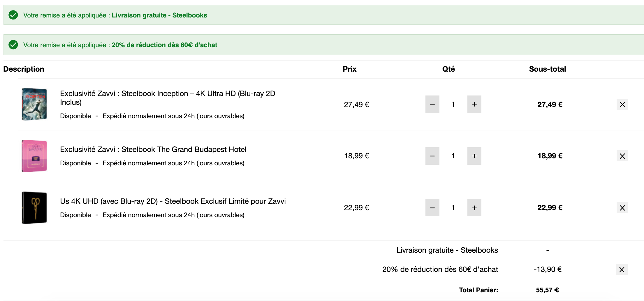Increase quantity of Us 4K UHD Steelbook
Image resolution: width=644 pixels, height=301 pixels.
point(474,208)
